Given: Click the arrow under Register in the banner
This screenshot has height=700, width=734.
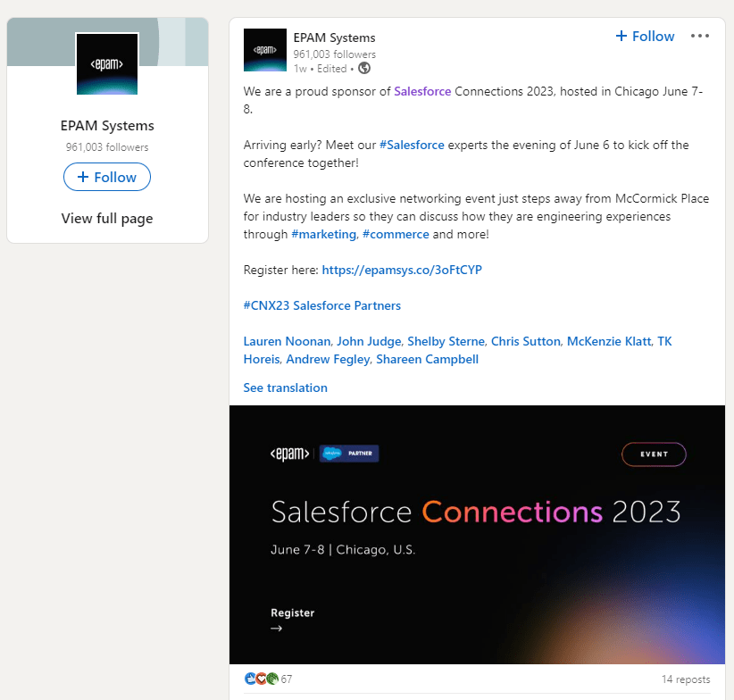Looking at the screenshot, I should [x=276, y=629].
